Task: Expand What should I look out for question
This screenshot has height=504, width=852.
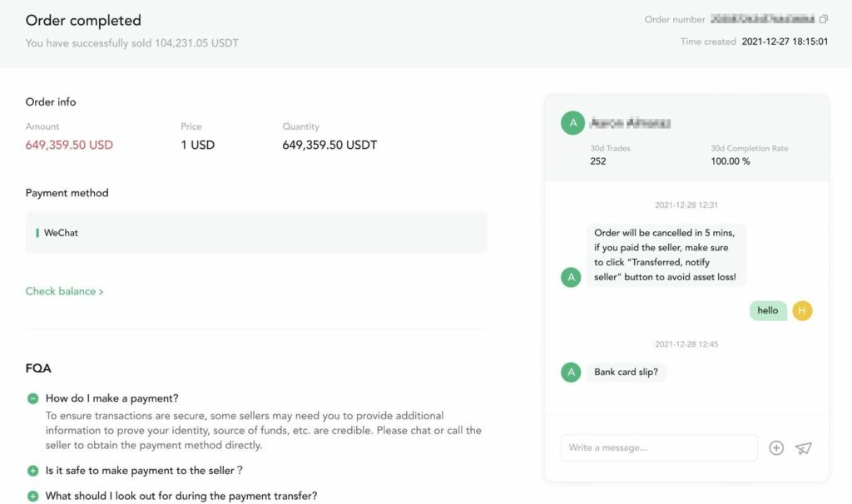Action: [32, 496]
